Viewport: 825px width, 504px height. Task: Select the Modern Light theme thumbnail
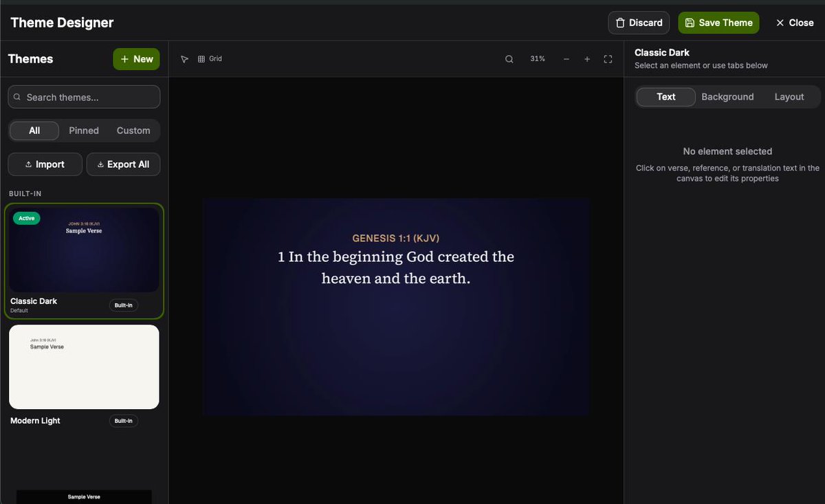[84, 367]
